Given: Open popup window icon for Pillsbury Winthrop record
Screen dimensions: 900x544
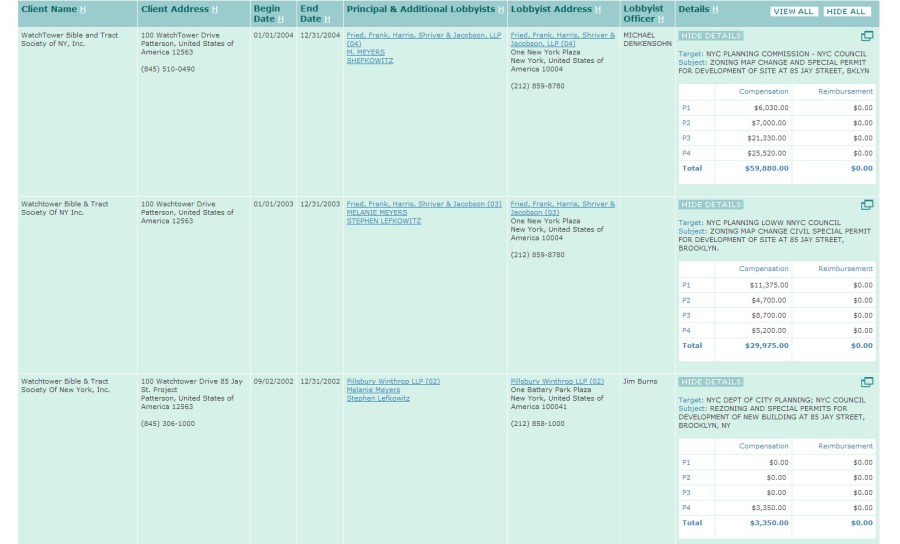Looking at the screenshot, I should click(x=867, y=382).
